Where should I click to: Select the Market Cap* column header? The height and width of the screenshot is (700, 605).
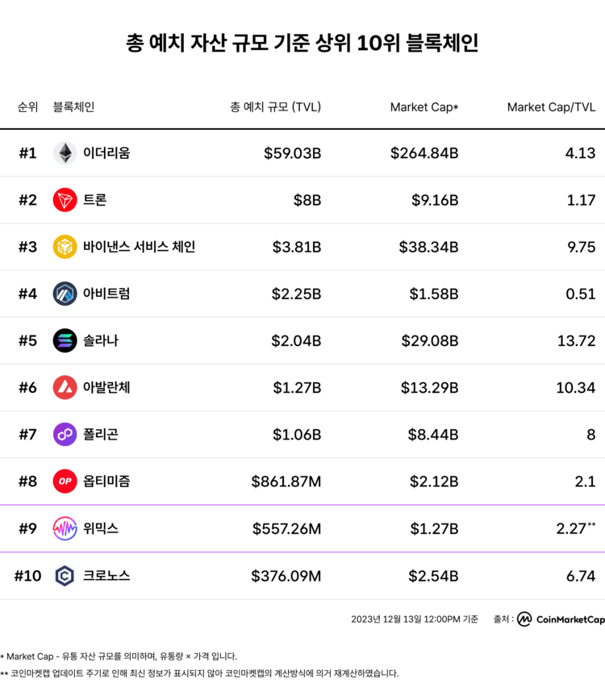point(423,106)
